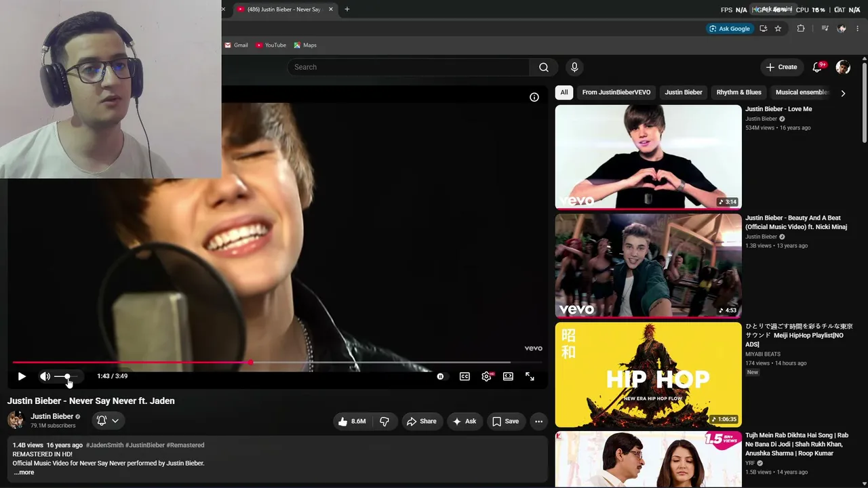Open the Beauty And A Beat video title
The image size is (868, 488).
pyautogui.click(x=796, y=222)
